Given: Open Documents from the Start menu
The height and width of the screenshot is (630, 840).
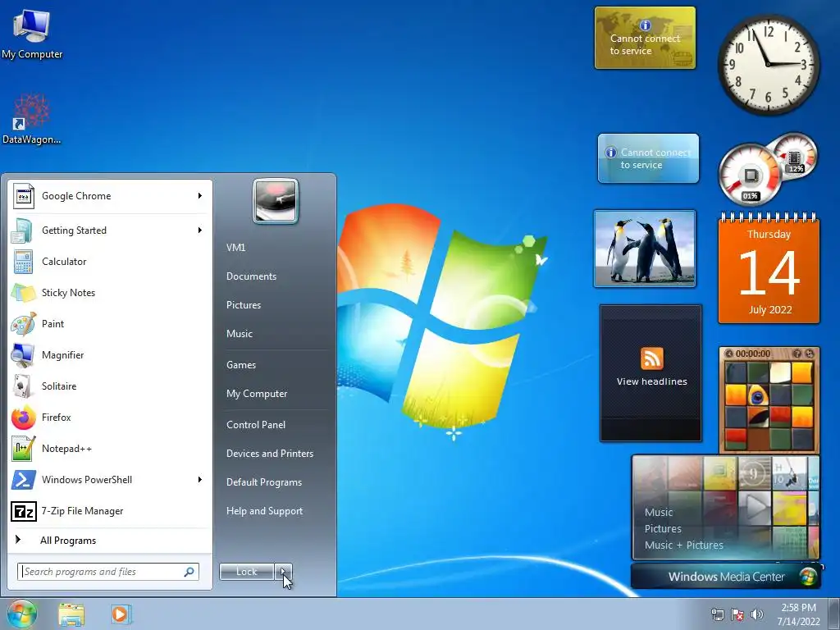Looking at the screenshot, I should 251,276.
